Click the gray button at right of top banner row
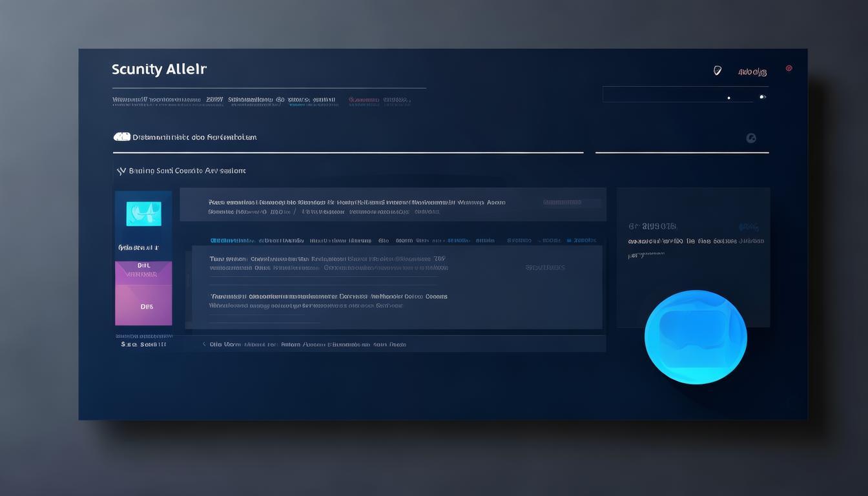 coord(562,202)
